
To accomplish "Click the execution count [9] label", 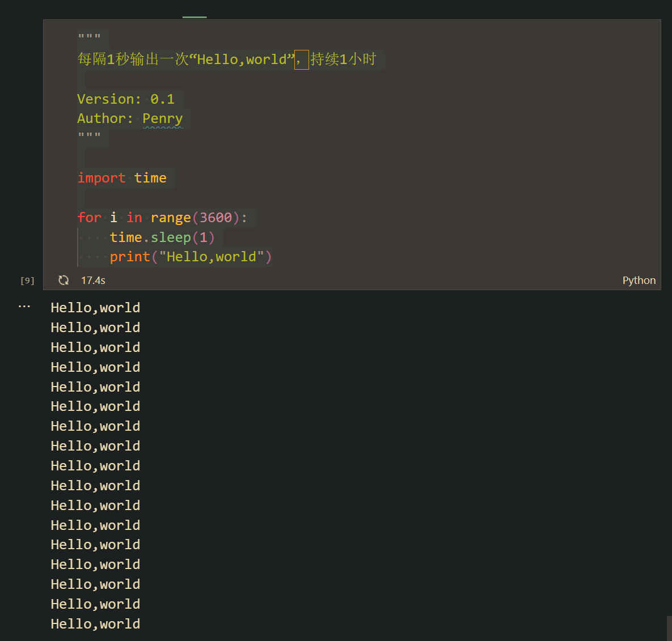I will point(27,281).
